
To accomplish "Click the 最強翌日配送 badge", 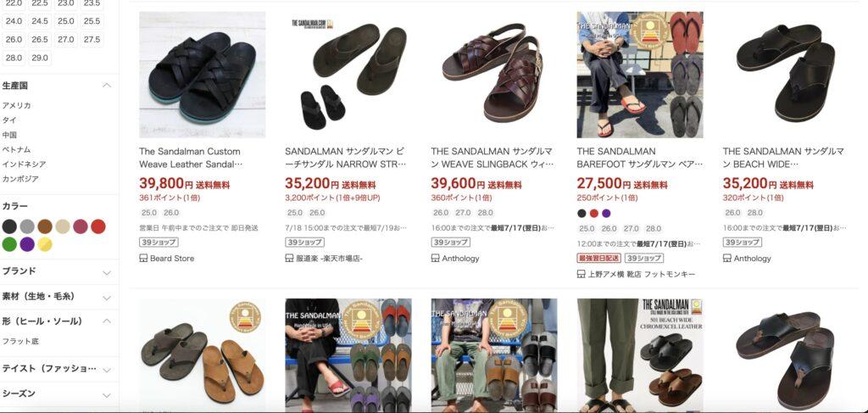I will pos(599,258).
